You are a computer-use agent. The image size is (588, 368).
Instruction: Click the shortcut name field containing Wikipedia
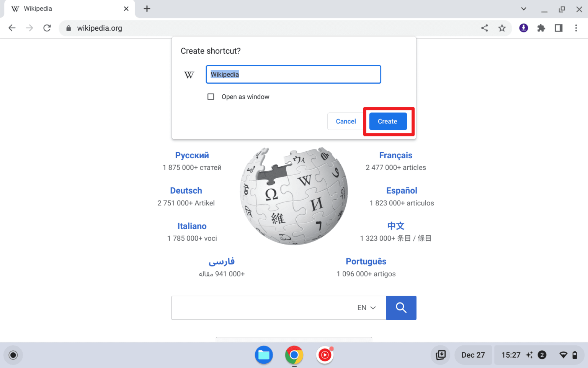(x=293, y=74)
